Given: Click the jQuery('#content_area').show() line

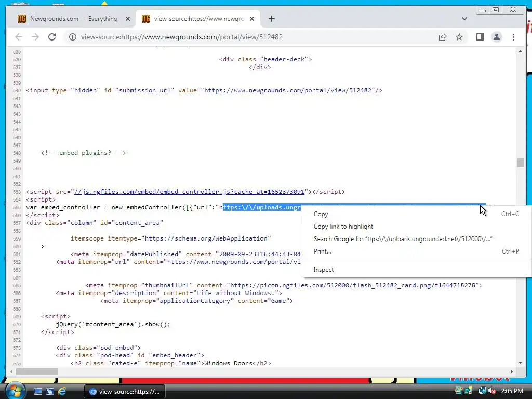Looking at the screenshot, I should pyautogui.click(x=113, y=324).
